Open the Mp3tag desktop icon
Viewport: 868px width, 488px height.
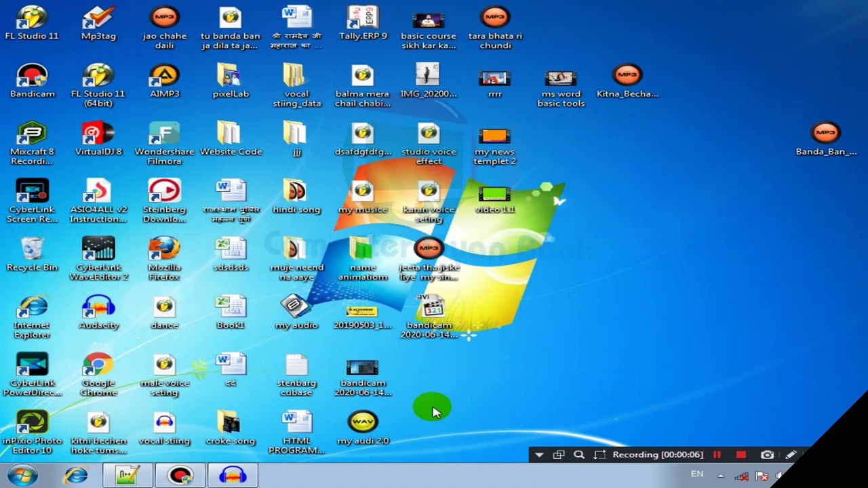click(x=98, y=23)
